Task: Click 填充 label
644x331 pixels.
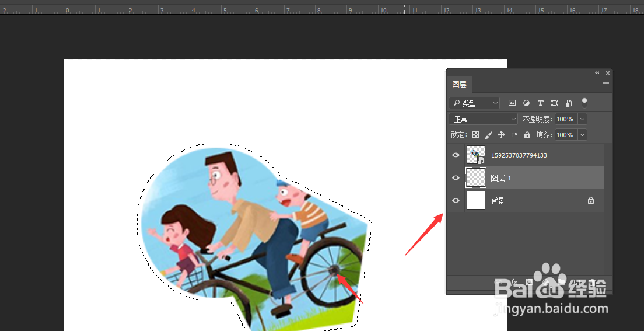Action: 545,135
